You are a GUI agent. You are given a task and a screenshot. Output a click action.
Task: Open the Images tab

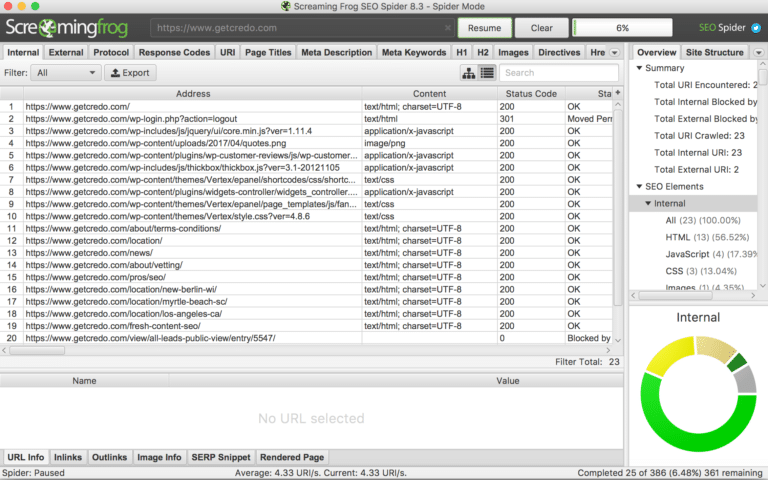click(513, 52)
